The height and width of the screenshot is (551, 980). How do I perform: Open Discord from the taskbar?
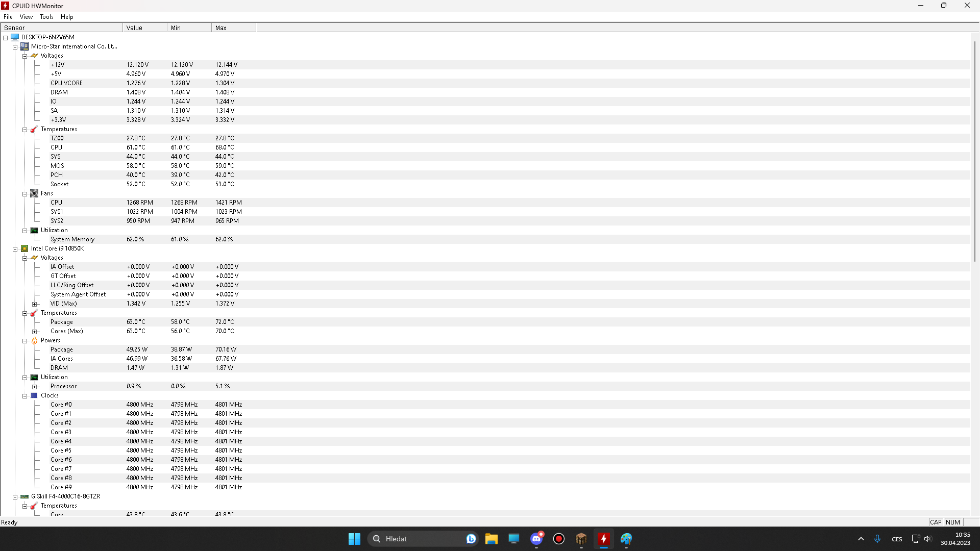tap(536, 539)
